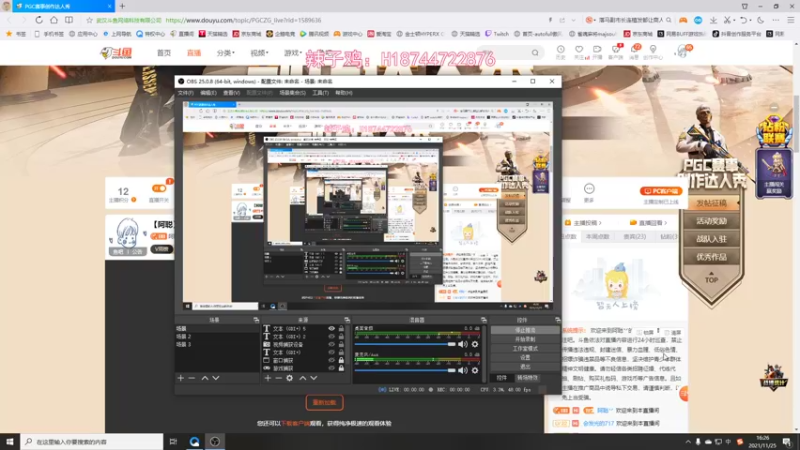The width and height of the screenshot is (800, 450).
Task: Expand 主播投稿 section chevron
Action: (x=600, y=223)
